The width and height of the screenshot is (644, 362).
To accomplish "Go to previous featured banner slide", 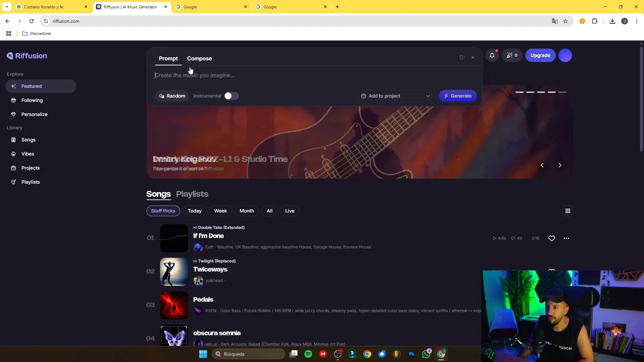I will (542, 165).
